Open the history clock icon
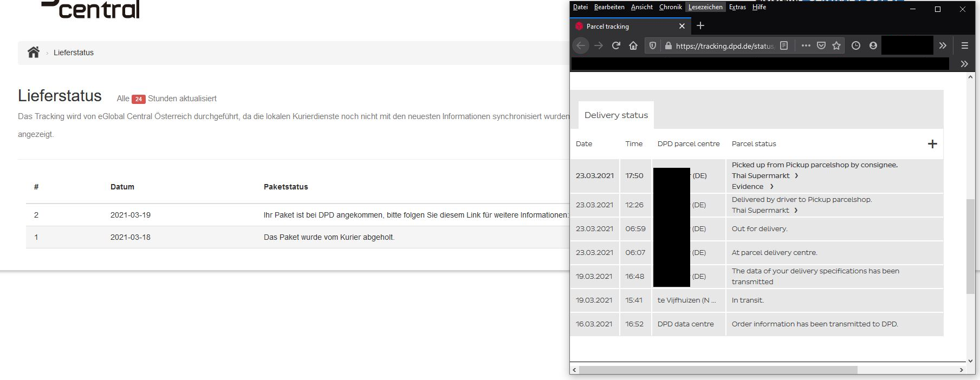Screen dimensions: 980x380 [x=856, y=46]
